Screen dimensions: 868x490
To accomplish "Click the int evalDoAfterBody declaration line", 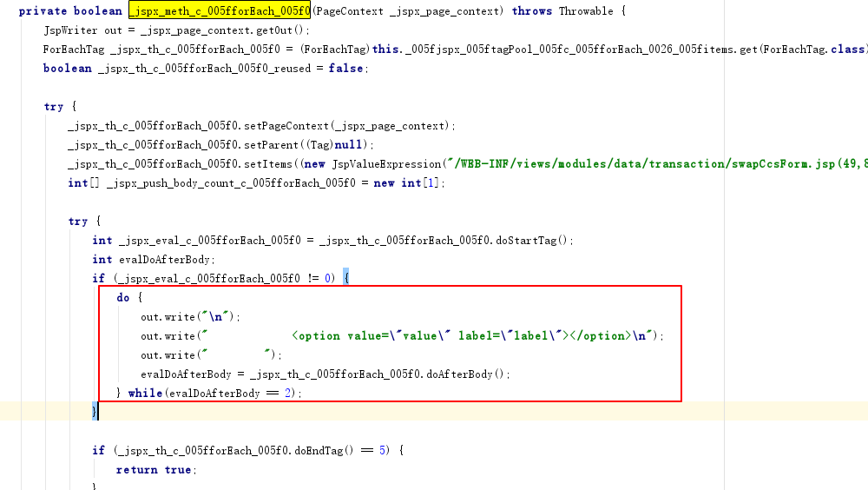I will 154,260.
